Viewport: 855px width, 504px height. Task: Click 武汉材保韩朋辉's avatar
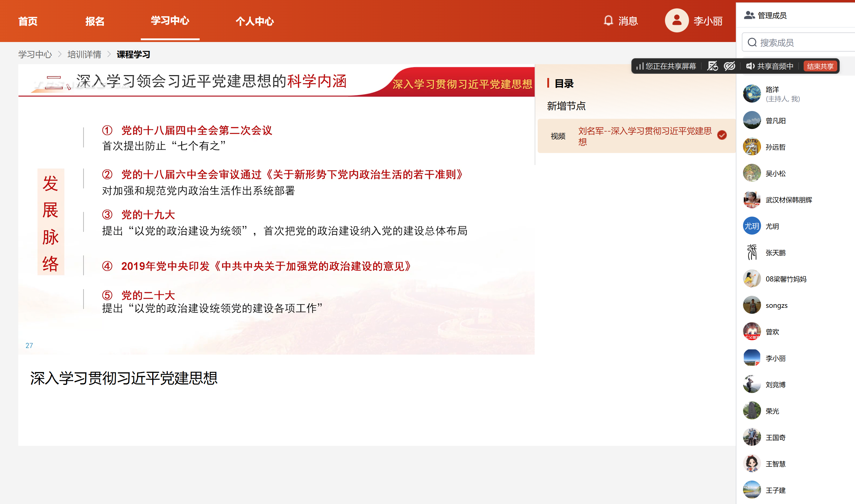[752, 200]
